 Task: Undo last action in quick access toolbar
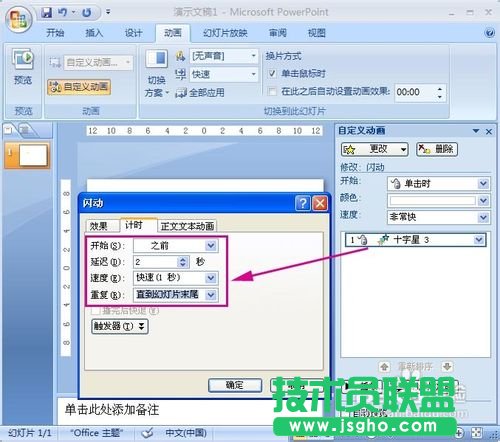pyautogui.click(x=62, y=13)
